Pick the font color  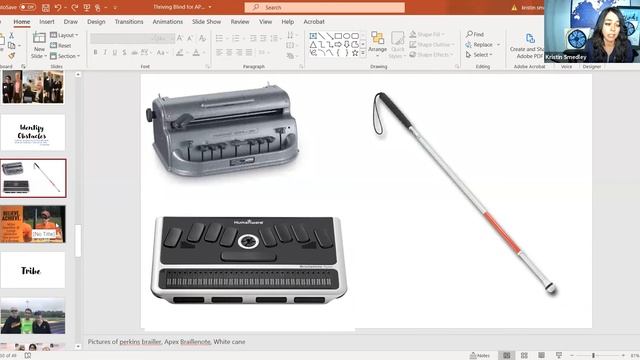pos(197,53)
